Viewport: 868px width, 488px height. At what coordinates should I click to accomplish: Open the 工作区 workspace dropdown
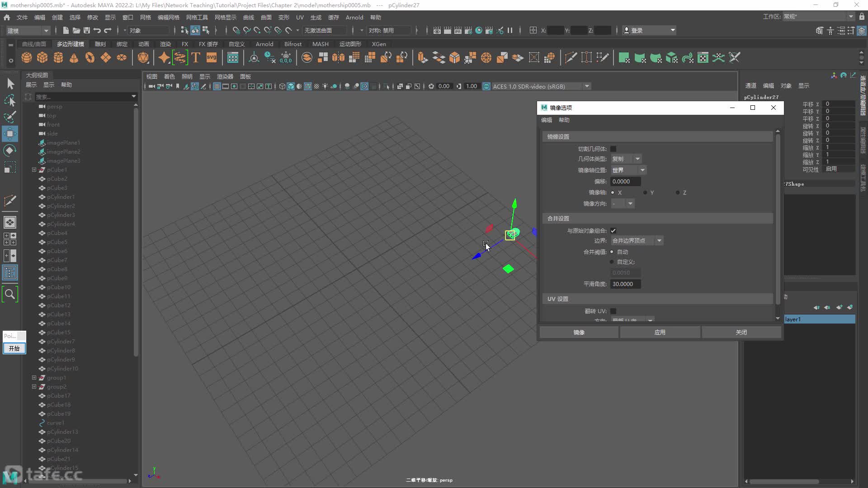point(818,17)
